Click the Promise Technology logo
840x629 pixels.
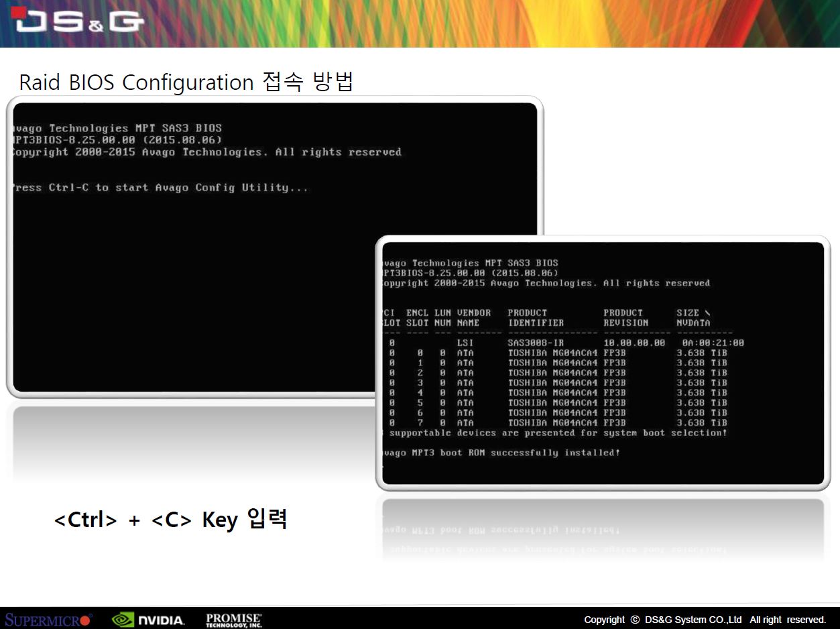[x=234, y=620]
